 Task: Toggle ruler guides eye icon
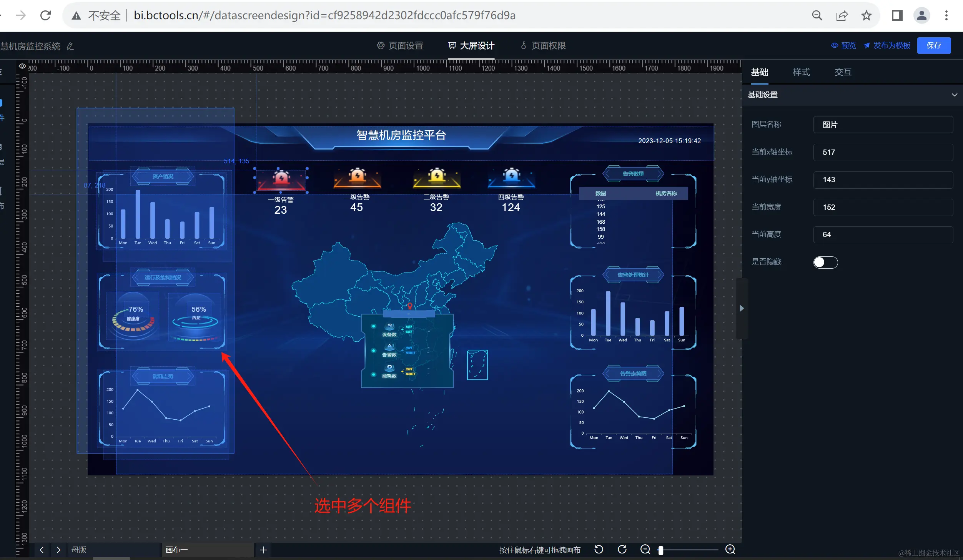point(22,66)
